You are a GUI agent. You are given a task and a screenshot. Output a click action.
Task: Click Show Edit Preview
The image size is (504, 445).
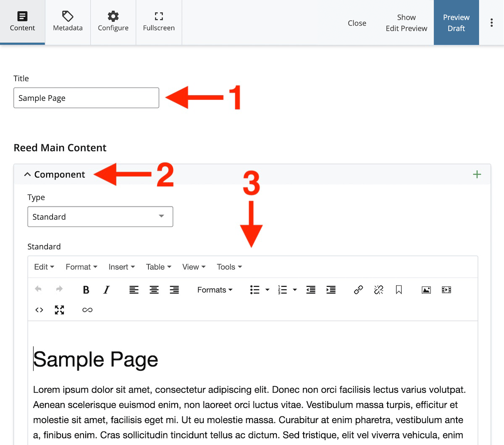(x=406, y=23)
